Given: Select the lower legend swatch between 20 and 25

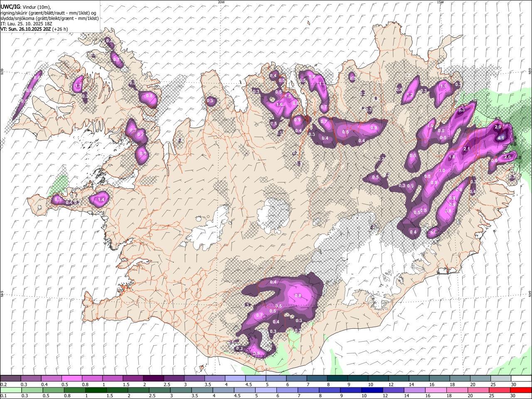Looking at the screenshot, I should tap(478, 390).
